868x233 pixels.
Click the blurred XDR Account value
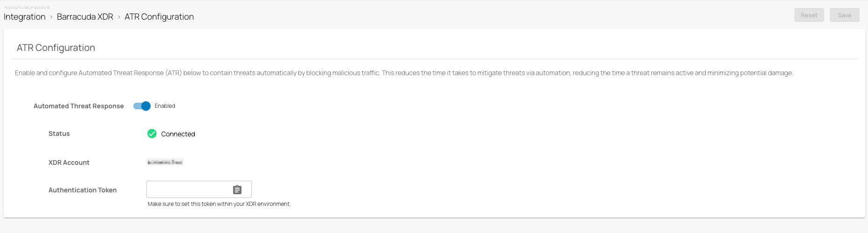pyautogui.click(x=165, y=162)
